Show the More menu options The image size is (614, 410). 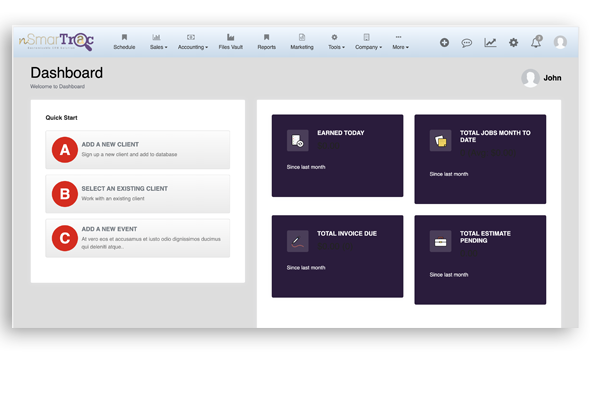coord(399,42)
